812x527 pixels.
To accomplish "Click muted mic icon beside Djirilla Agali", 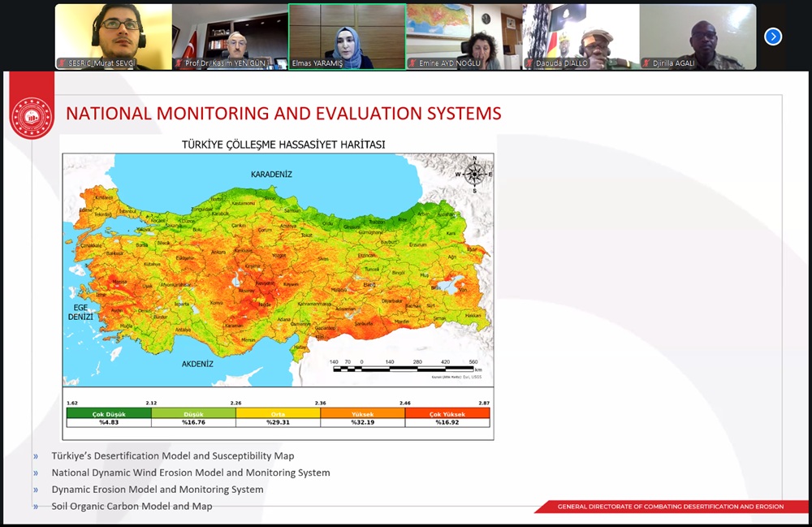I will click(x=646, y=63).
